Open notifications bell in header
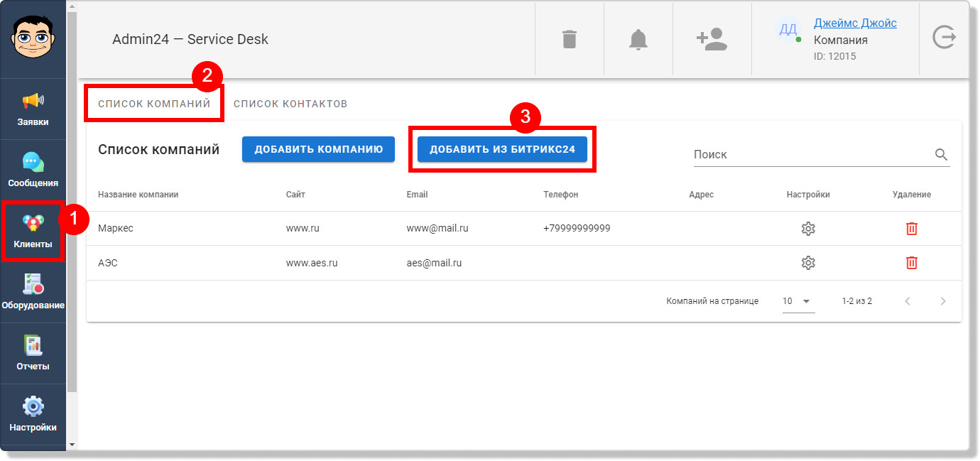The width and height of the screenshot is (980, 461). [x=638, y=39]
